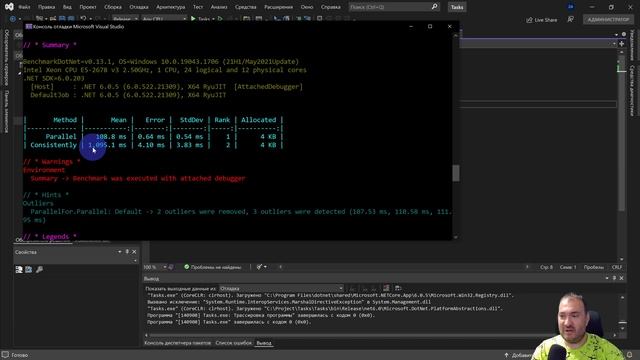Viewport: 640px width, 360px height.
Task: Switch to Список ошибок tab
Action: [233, 343]
